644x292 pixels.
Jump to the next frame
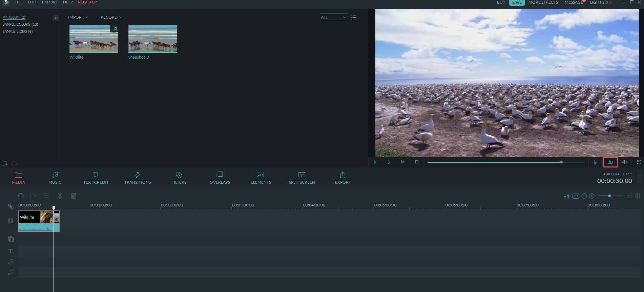pos(389,162)
